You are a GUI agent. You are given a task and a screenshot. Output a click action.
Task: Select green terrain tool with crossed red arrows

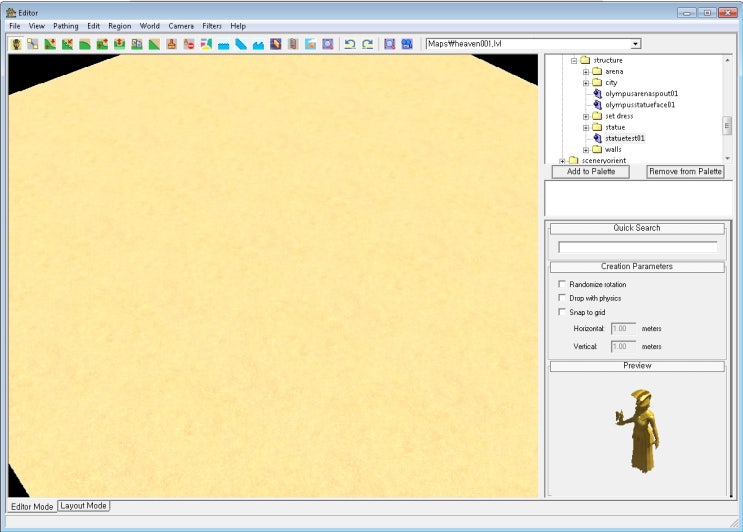coord(67,44)
